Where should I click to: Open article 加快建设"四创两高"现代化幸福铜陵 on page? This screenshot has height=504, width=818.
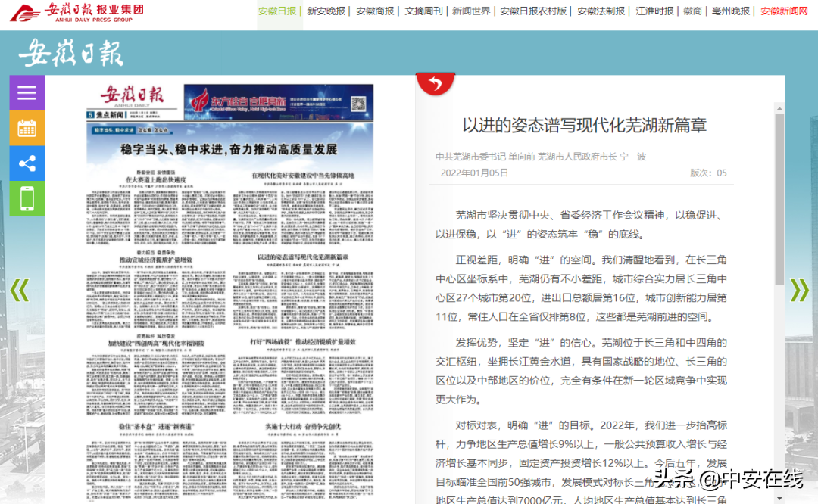(156, 344)
